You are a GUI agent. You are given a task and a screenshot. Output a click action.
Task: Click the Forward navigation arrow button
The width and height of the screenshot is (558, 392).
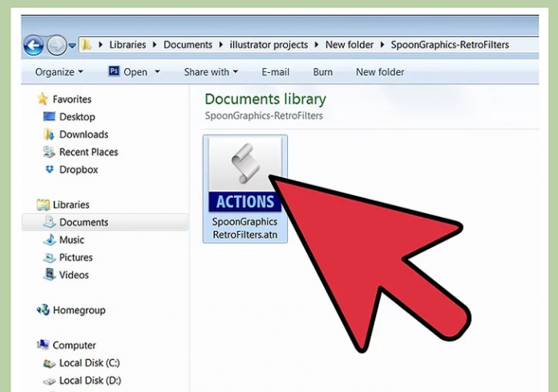click(56, 45)
